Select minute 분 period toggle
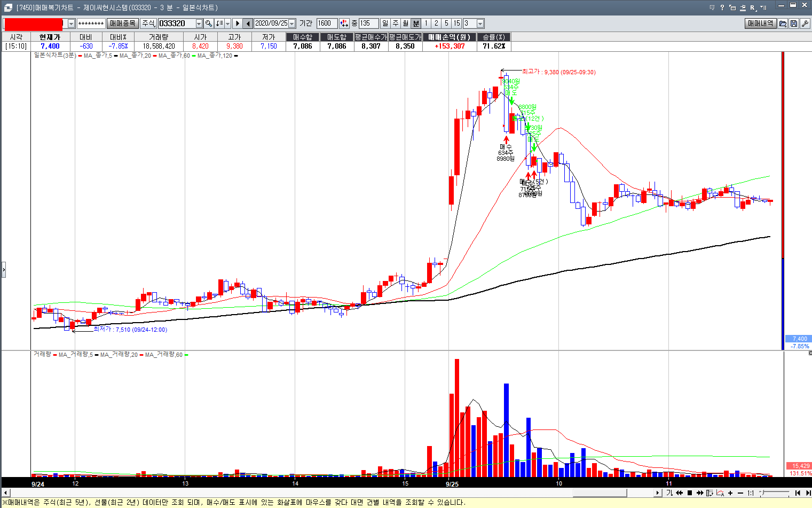The height and width of the screenshot is (508, 812). point(416,24)
